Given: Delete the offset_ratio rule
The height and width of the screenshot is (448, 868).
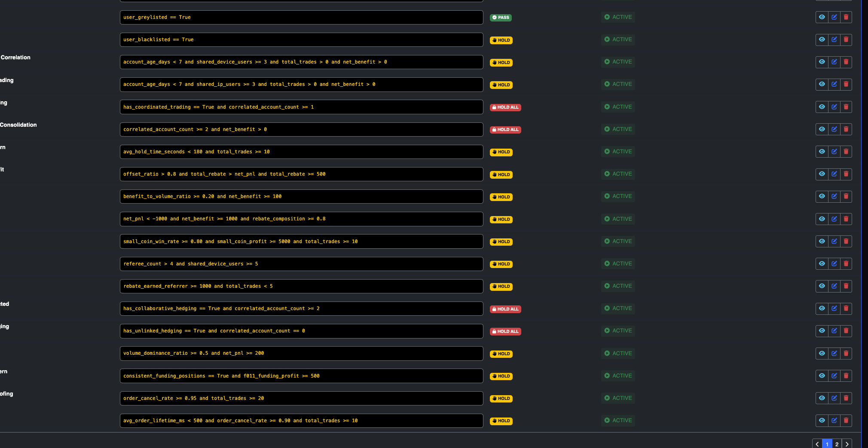Looking at the screenshot, I should pyautogui.click(x=846, y=174).
